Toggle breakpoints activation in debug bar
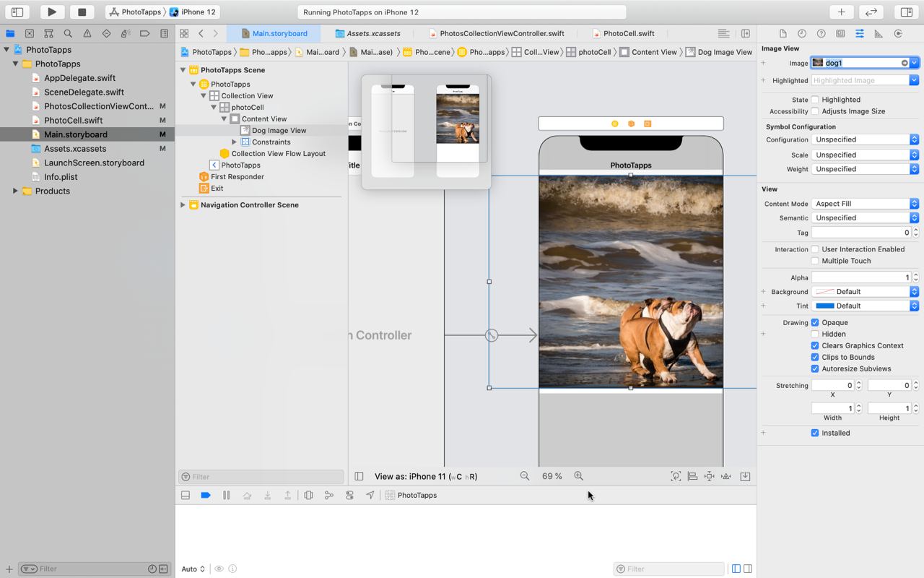 [206, 495]
